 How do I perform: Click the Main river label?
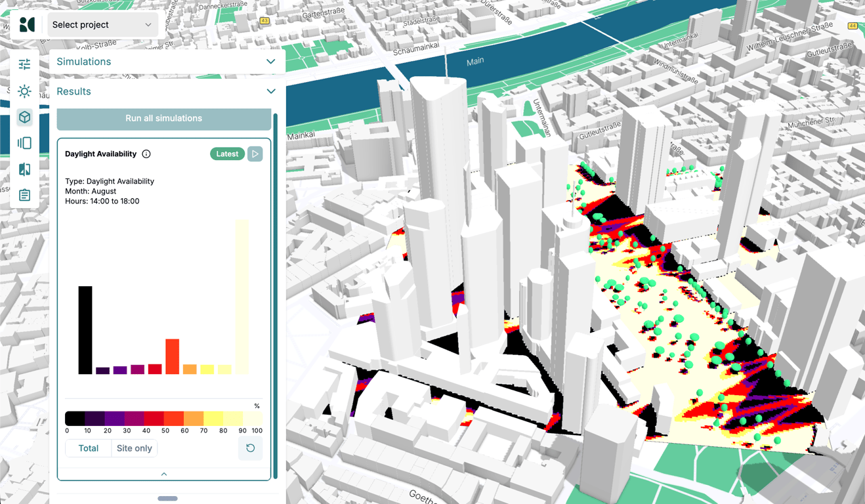pos(475,61)
